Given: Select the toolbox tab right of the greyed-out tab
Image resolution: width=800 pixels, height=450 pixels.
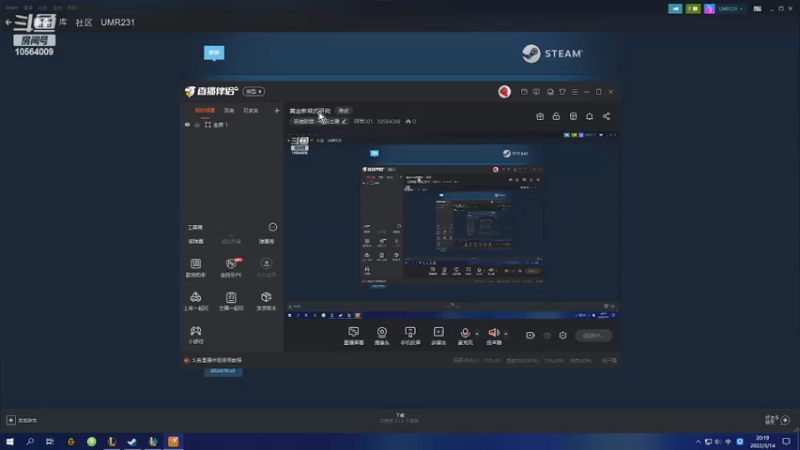Looking at the screenshot, I should coord(266,241).
